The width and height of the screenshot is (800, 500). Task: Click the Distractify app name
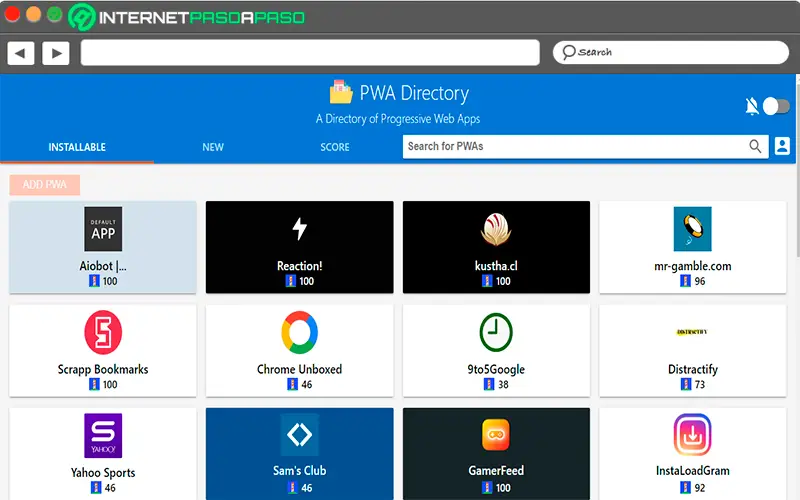692,369
